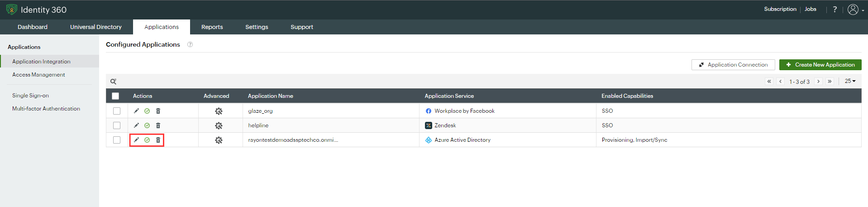Open the Subscription link in the header
Viewport: 868px width, 207px height.
click(780, 9)
